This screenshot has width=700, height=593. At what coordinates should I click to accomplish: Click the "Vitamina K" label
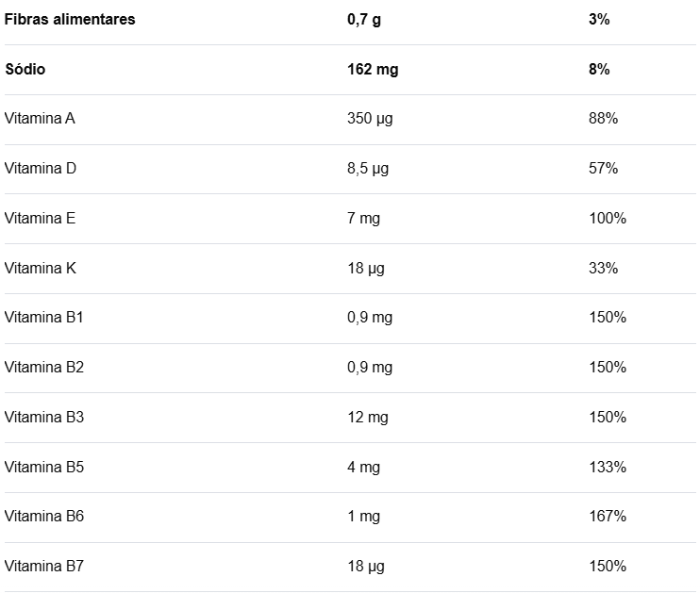41,269
